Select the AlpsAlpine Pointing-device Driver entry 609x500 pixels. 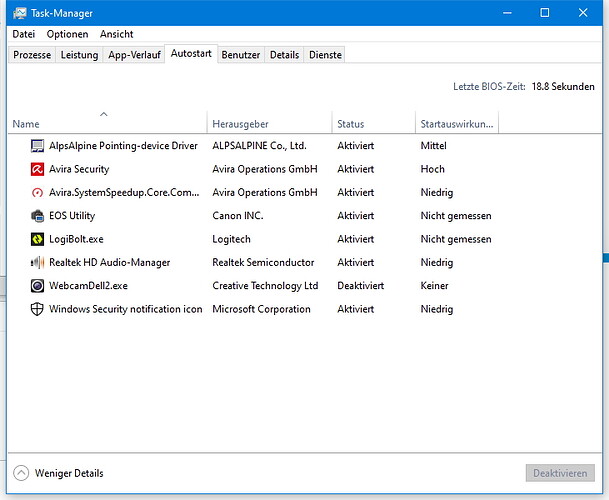pos(123,146)
